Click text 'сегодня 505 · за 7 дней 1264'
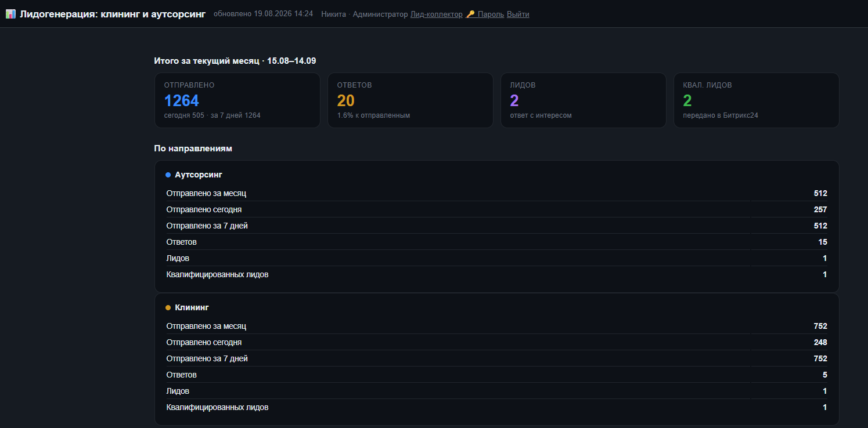This screenshot has width=868, height=428. pos(212,115)
